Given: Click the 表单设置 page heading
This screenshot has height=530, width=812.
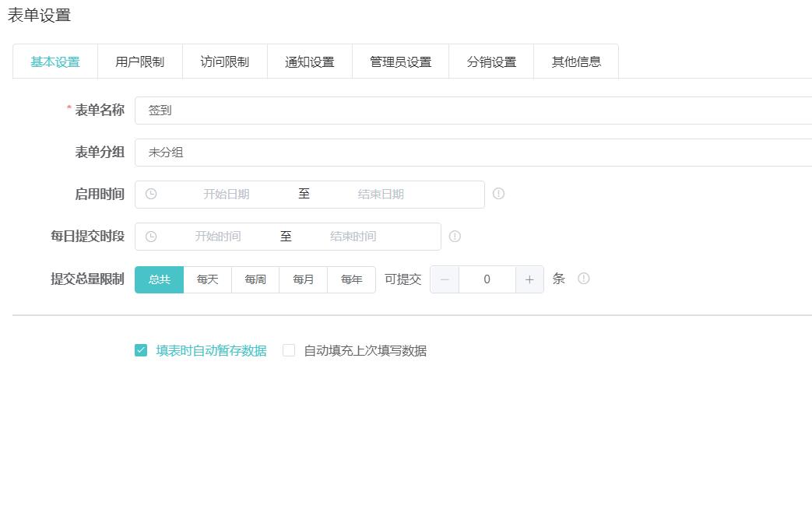Looking at the screenshot, I should point(40,16).
